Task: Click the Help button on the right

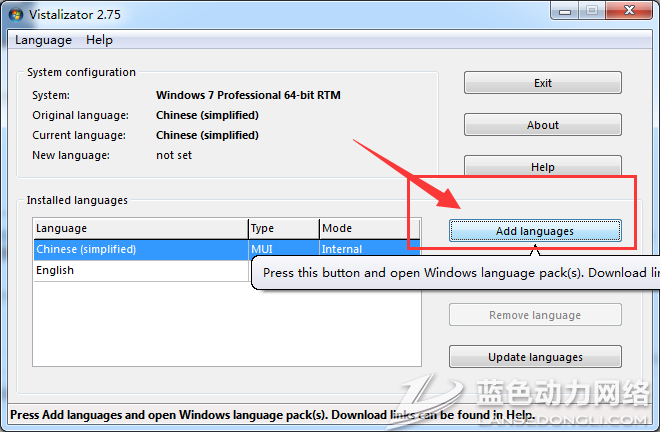Action: click(x=542, y=167)
